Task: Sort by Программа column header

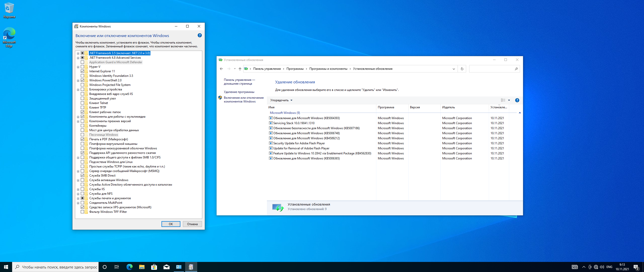Action: [x=392, y=107]
